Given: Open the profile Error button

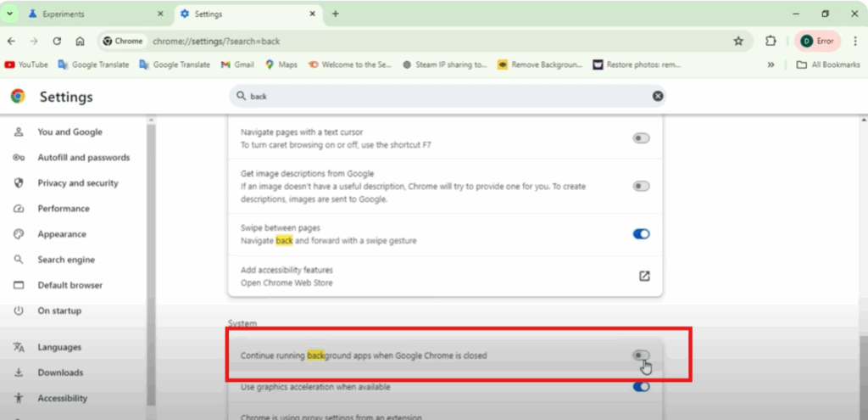Looking at the screenshot, I should tap(817, 41).
